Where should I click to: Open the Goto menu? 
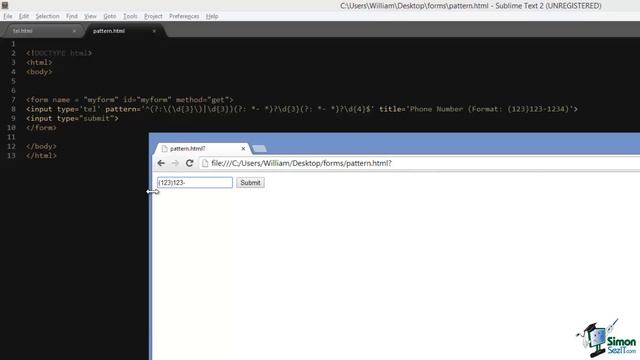109,16
